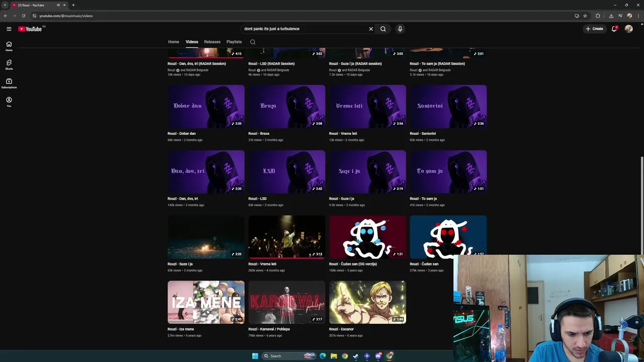
Task: Launch Microsoft Edge from taskbar
Action: pos(323,356)
